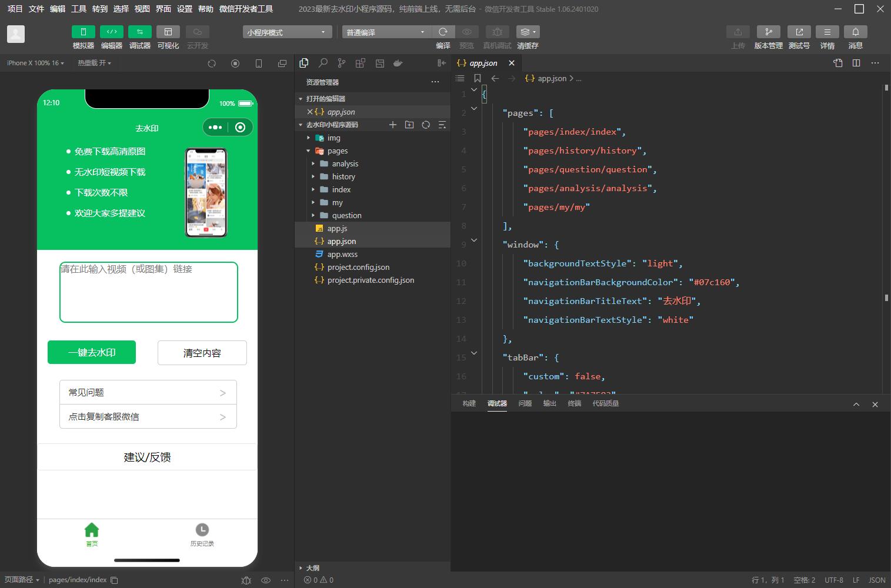
Task: Open the source control panel
Action: (x=342, y=63)
